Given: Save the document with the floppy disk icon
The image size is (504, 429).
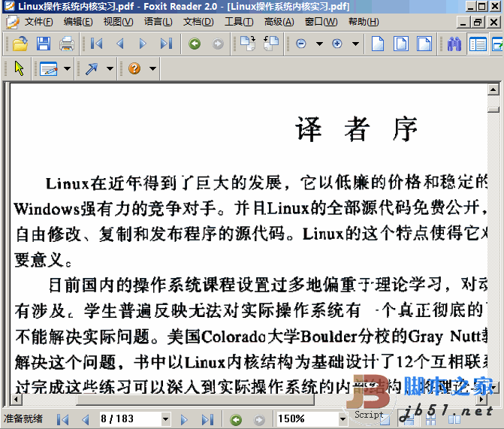Looking at the screenshot, I should click(43, 44).
